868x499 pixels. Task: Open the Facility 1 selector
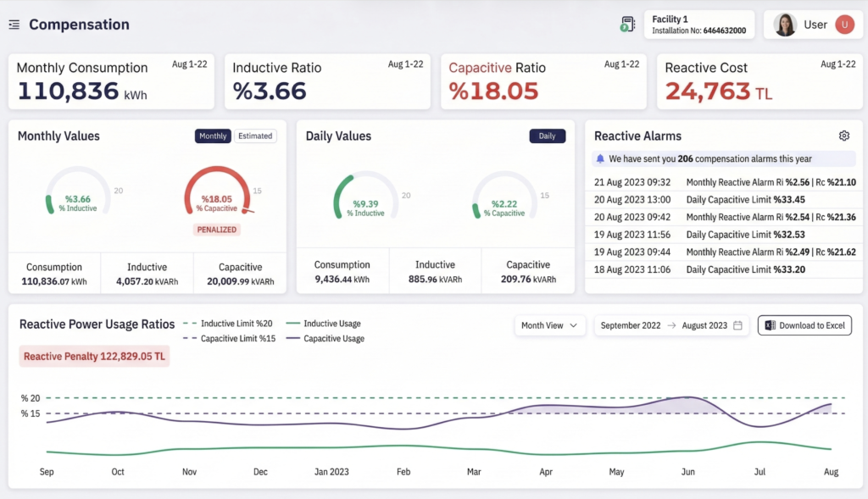[698, 25]
